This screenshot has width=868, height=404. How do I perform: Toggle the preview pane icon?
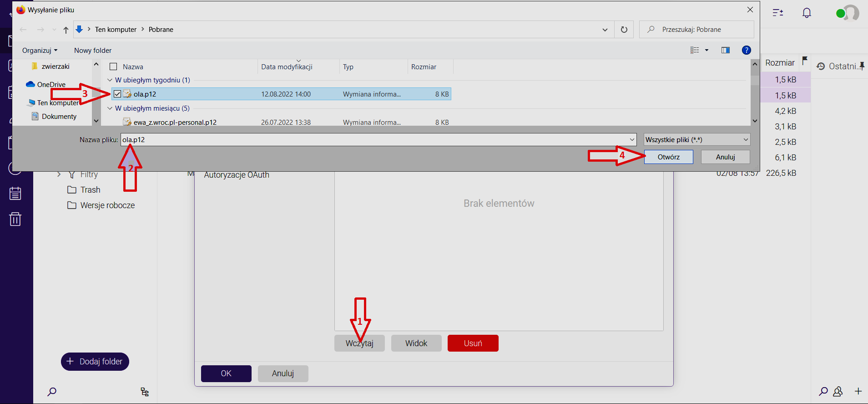(725, 50)
